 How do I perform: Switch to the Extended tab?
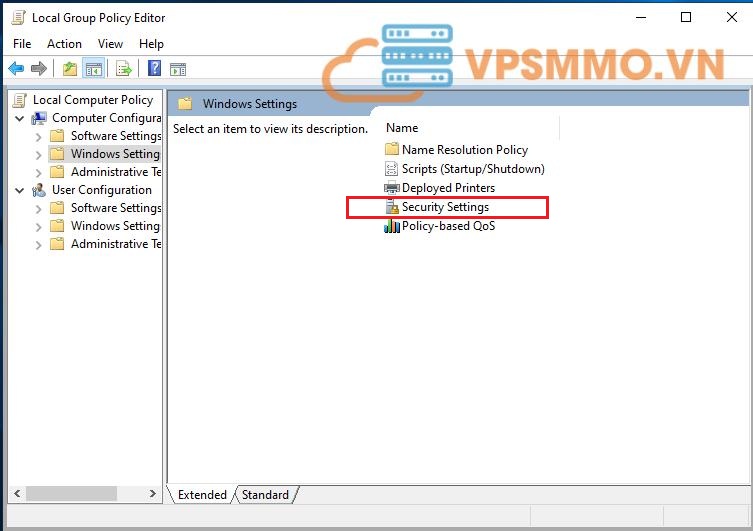202,495
